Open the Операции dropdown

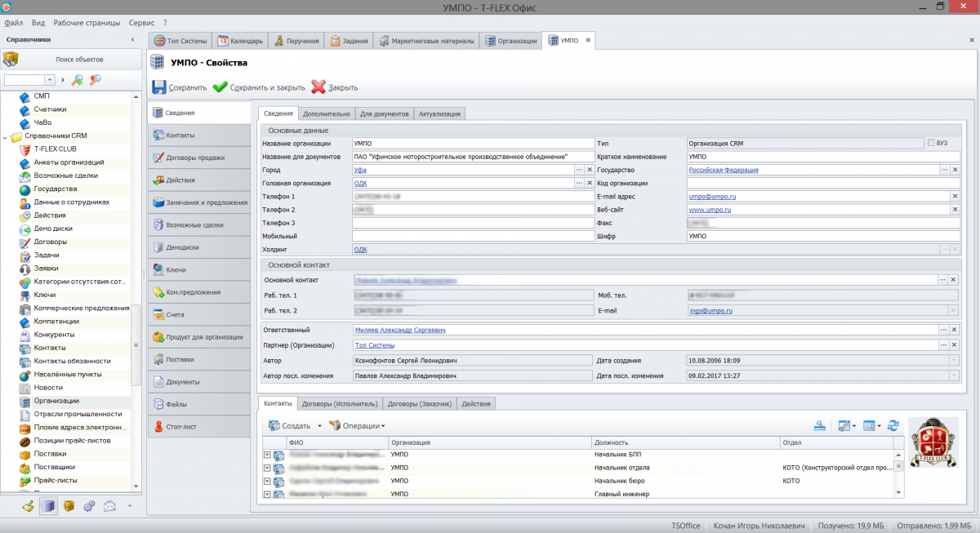(383, 425)
